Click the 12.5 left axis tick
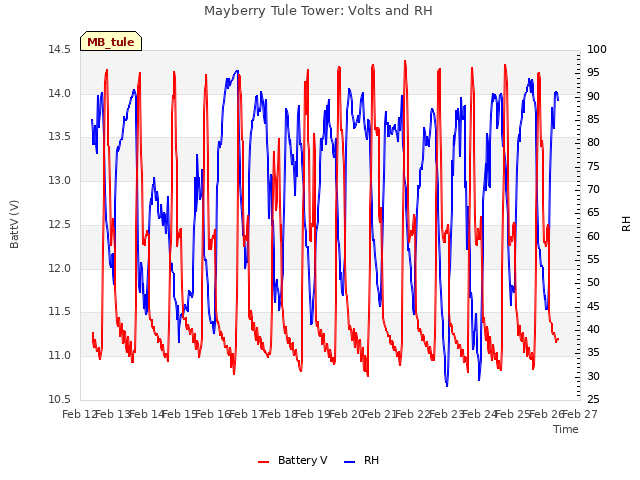This screenshot has height=480, width=640. [60, 224]
